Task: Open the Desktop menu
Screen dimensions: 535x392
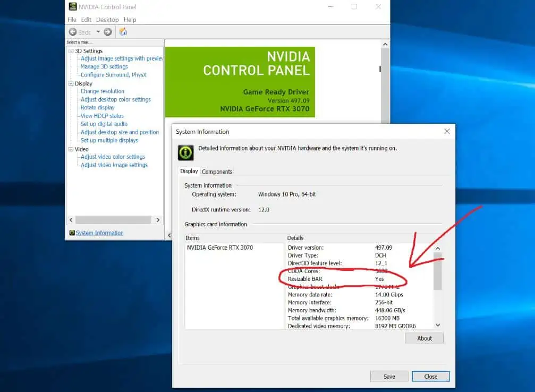Action: click(x=107, y=20)
